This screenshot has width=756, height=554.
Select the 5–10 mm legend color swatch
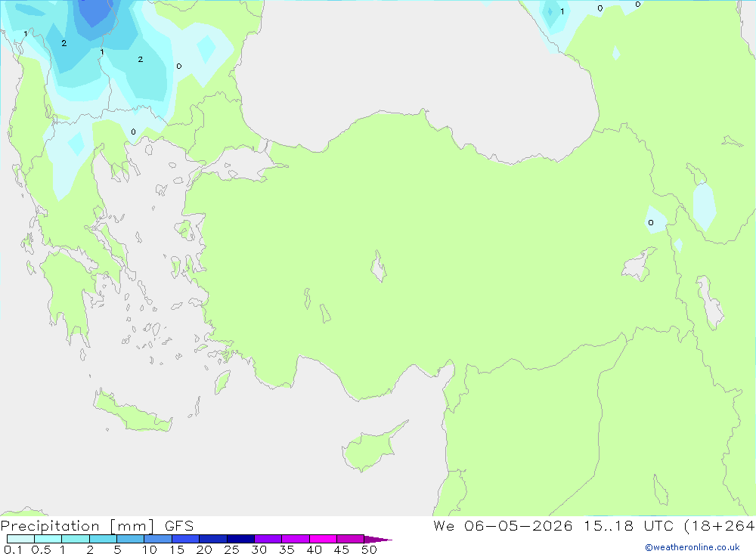(131, 539)
